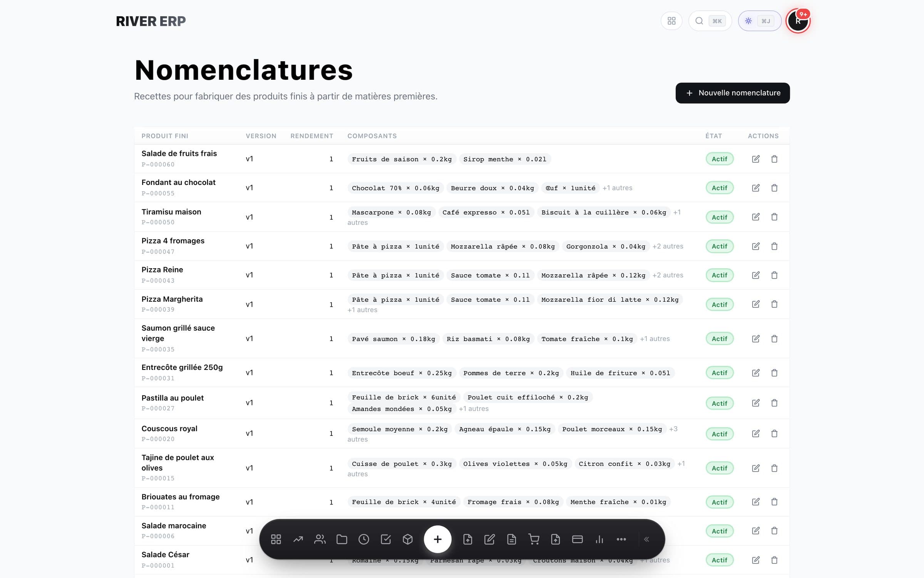Edit the Salade de fruits frais nomenclature

[x=756, y=159]
